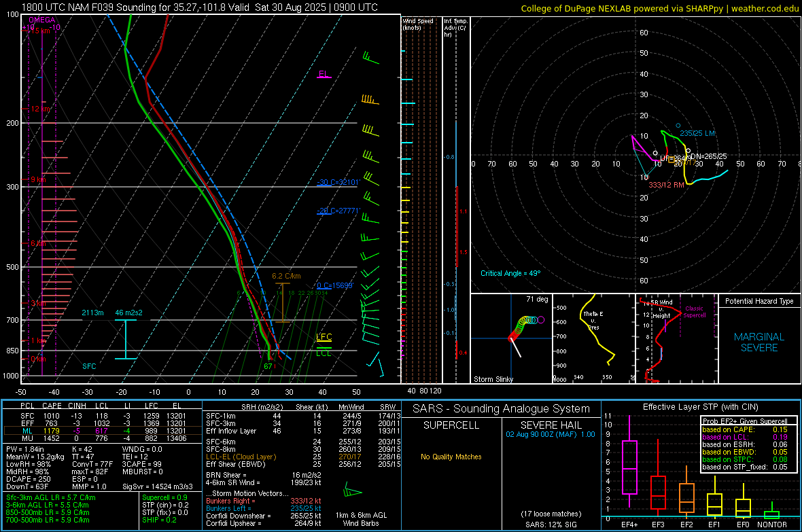Screen dimensions: 802x532
Task: Click the 235/25 LM hodograph label
Action: [x=697, y=134]
